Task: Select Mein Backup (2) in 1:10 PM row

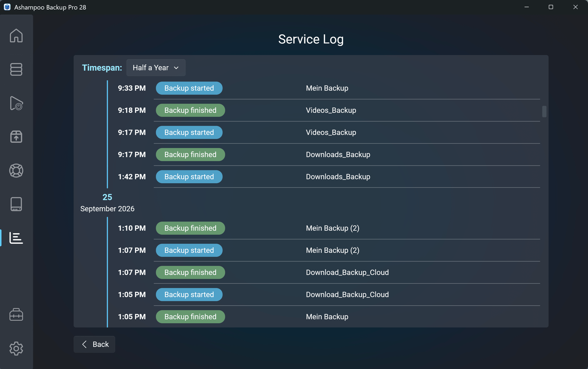Action: [x=332, y=228]
